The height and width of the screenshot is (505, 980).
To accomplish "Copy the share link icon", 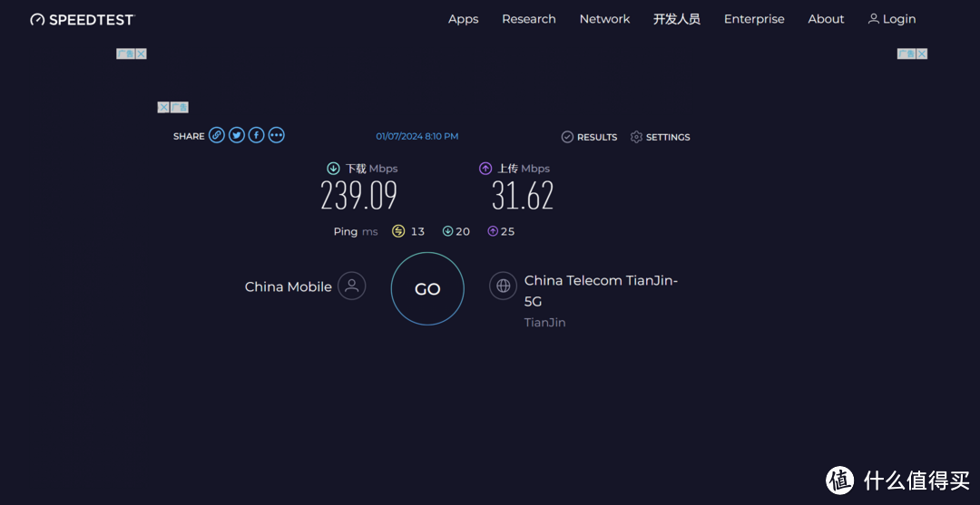I will tap(217, 135).
